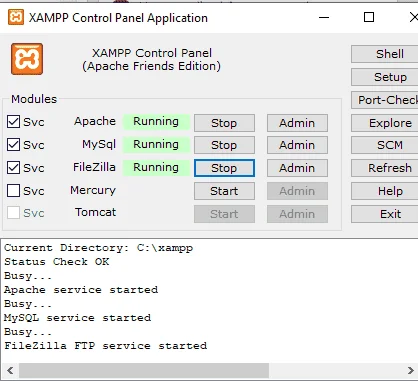Click the large orange XAMPP logo

pos(27,59)
